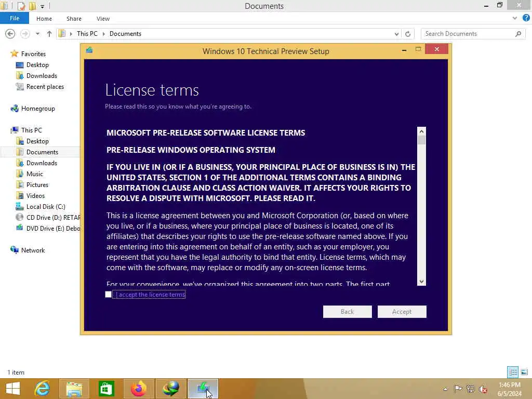Expand chevron before This PC breadcrumb
532x399 pixels.
71,34
